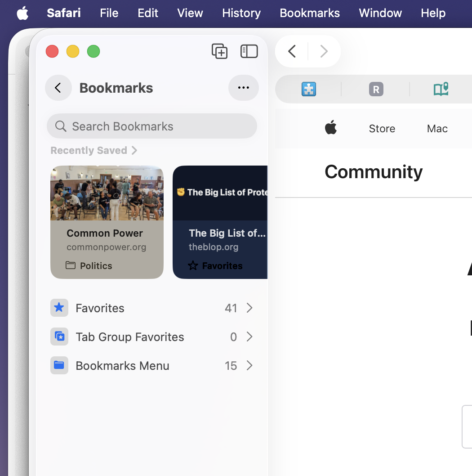Open the Favorites row
The width and height of the screenshot is (472, 476).
pyautogui.click(x=151, y=308)
